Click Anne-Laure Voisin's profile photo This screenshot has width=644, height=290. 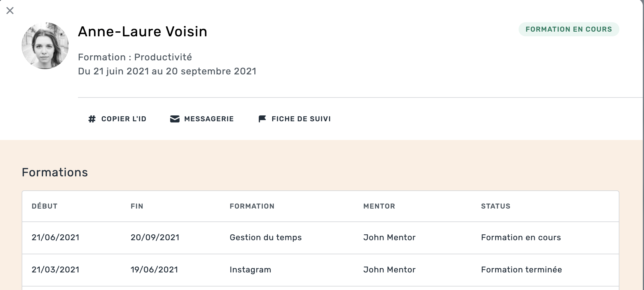(45, 46)
